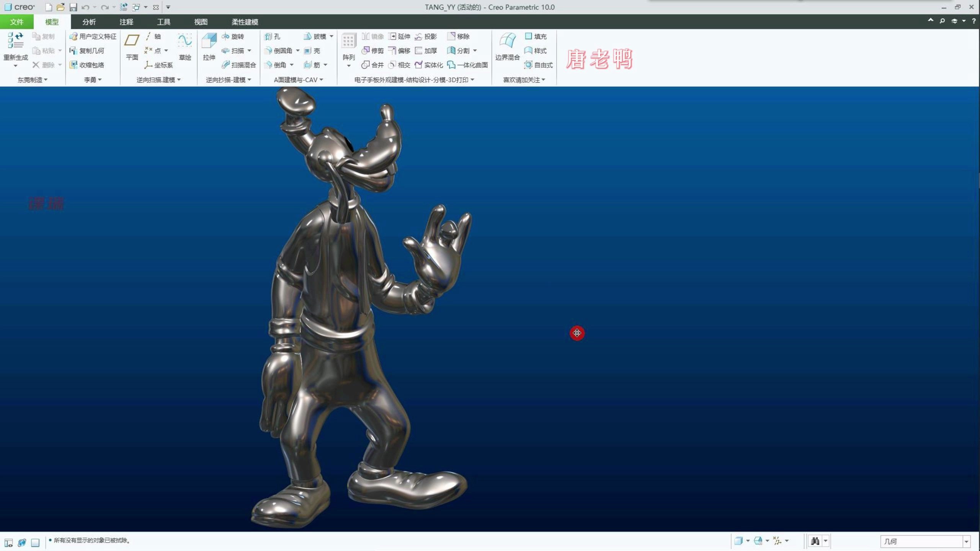Switch to the 分析 (Analysis) tab
The image size is (980, 551).
tap(89, 22)
